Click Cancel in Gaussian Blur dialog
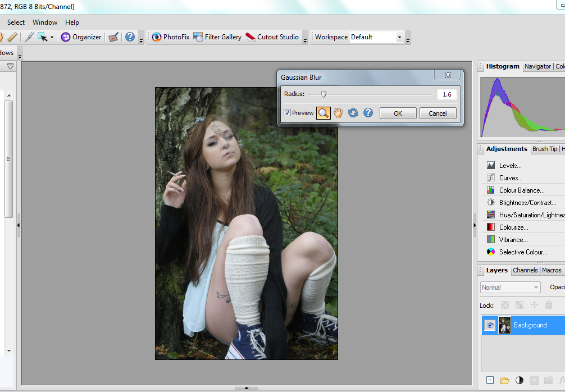The image size is (565, 392). [438, 113]
